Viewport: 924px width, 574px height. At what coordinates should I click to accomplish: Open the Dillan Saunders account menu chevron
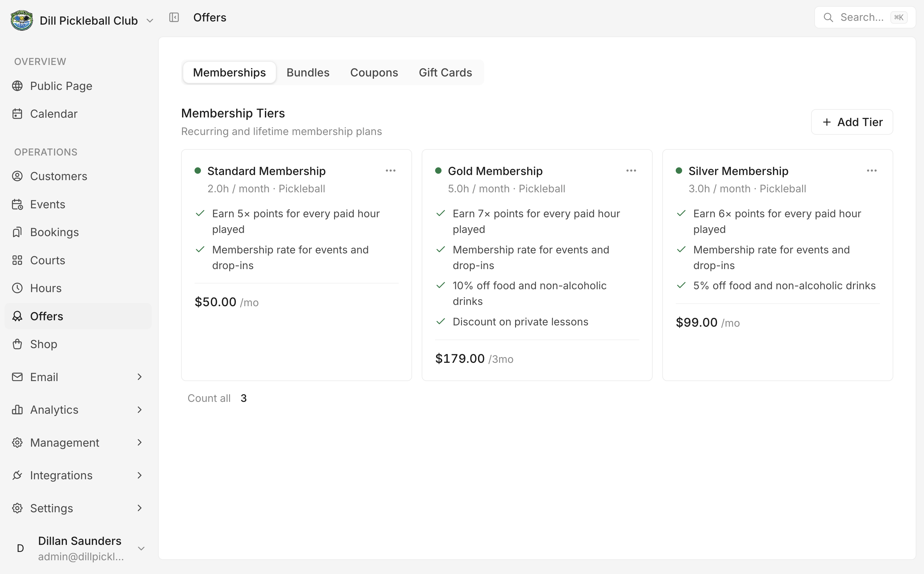click(141, 549)
